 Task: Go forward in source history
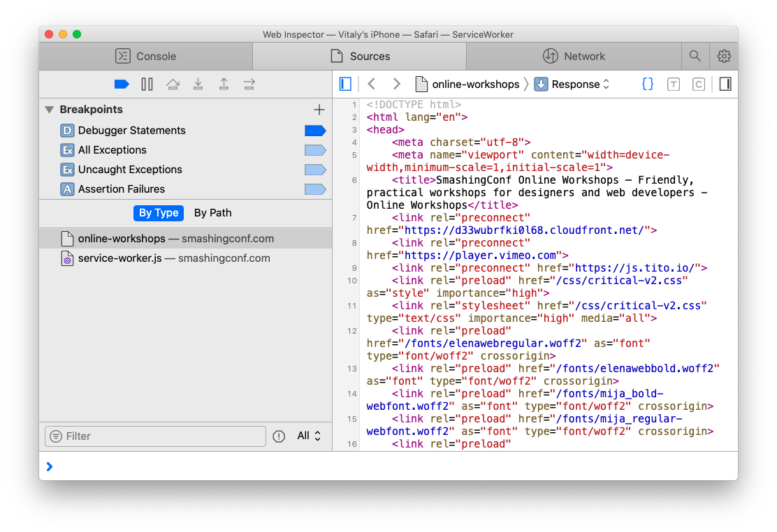(396, 84)
